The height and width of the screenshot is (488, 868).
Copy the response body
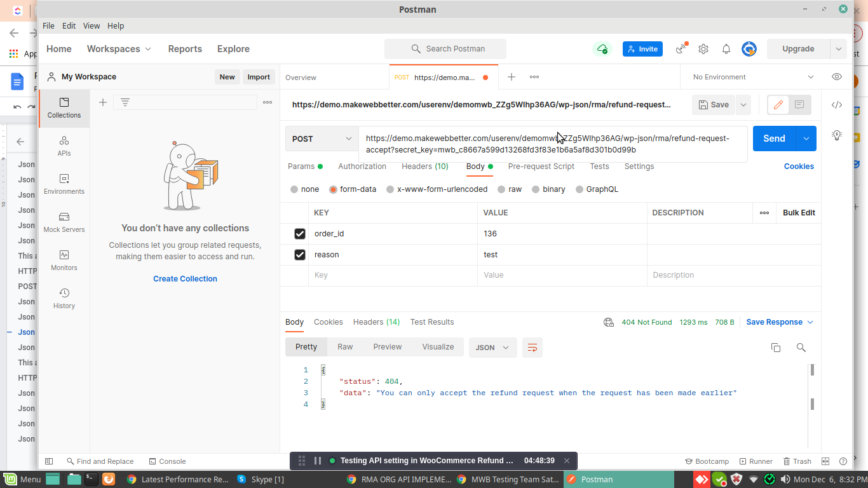coord(775,348)
